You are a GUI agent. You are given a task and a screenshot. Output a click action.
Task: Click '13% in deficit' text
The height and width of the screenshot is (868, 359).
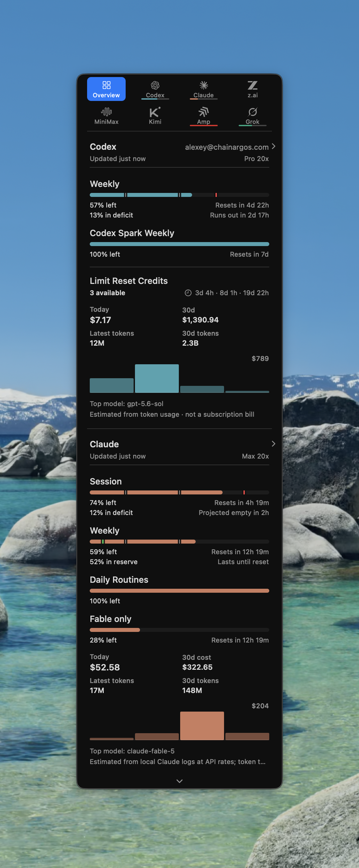tap(111, 215)
